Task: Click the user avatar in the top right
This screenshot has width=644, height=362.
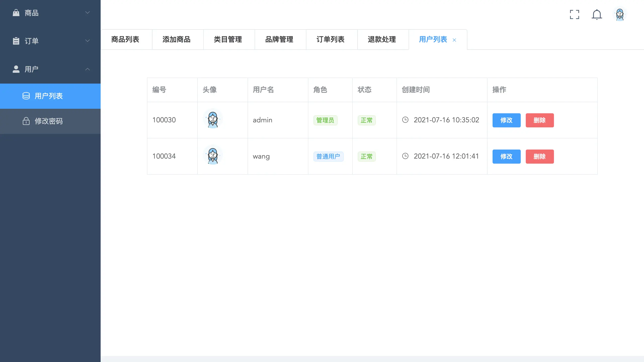Action: 620,14
